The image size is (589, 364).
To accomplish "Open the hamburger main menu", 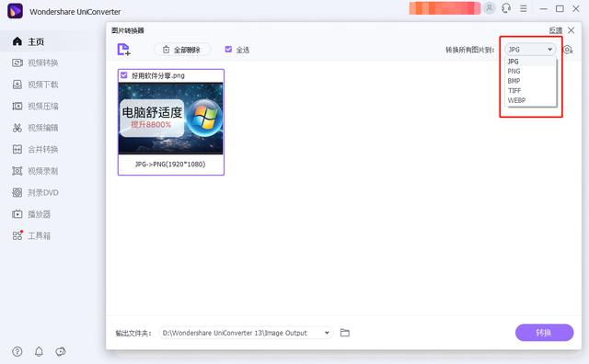I will (524, 8).
